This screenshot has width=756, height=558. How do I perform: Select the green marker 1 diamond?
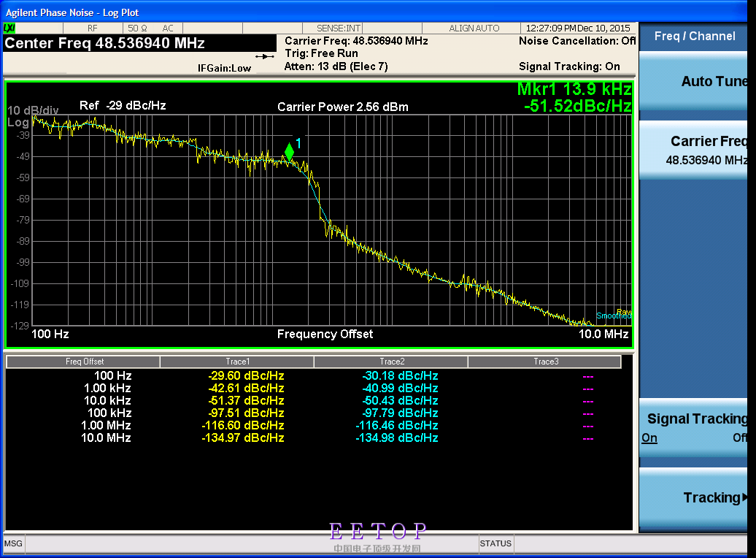point(289,152)
